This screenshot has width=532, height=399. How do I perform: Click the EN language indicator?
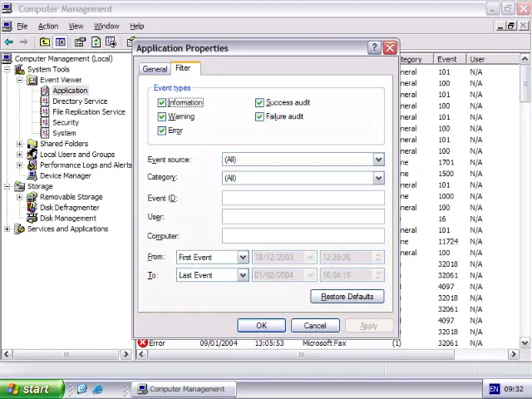494,389
